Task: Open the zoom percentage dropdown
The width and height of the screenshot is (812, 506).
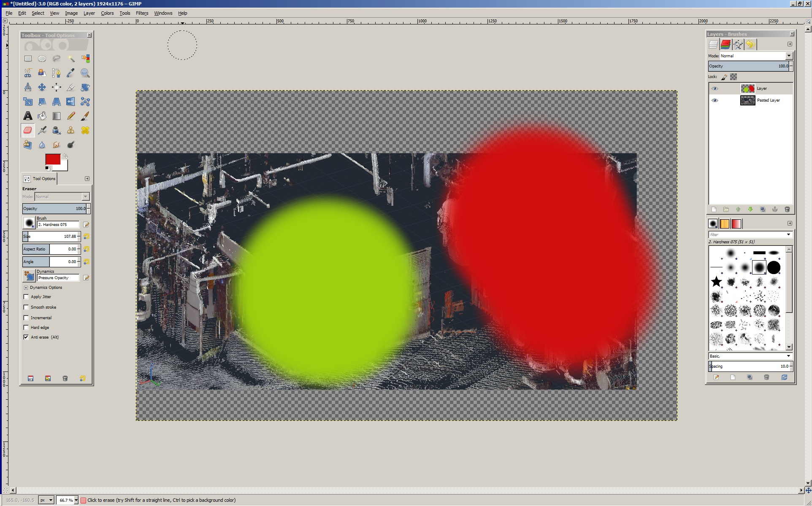Action: click(76, 500)
